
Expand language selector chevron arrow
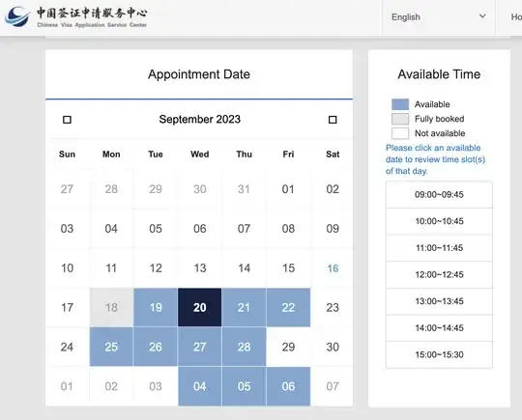click(482, 16)
